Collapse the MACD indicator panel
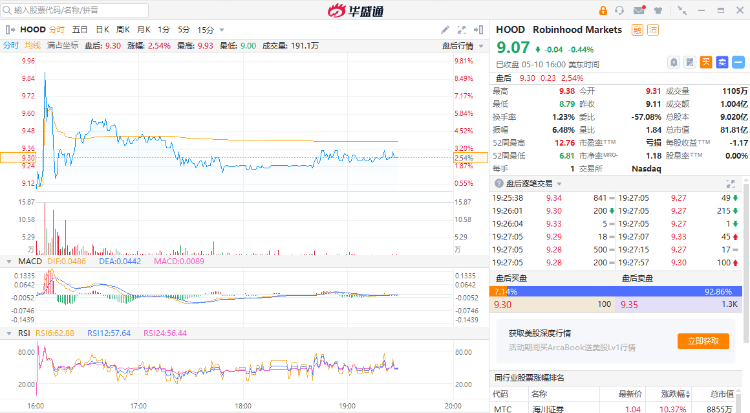This screenshot has width=750, height=413. point(9,261)
